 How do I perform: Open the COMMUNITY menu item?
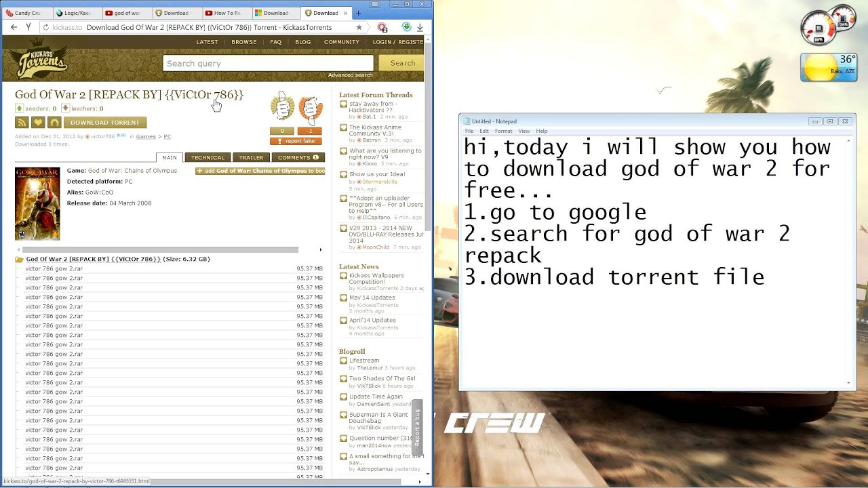342,42
